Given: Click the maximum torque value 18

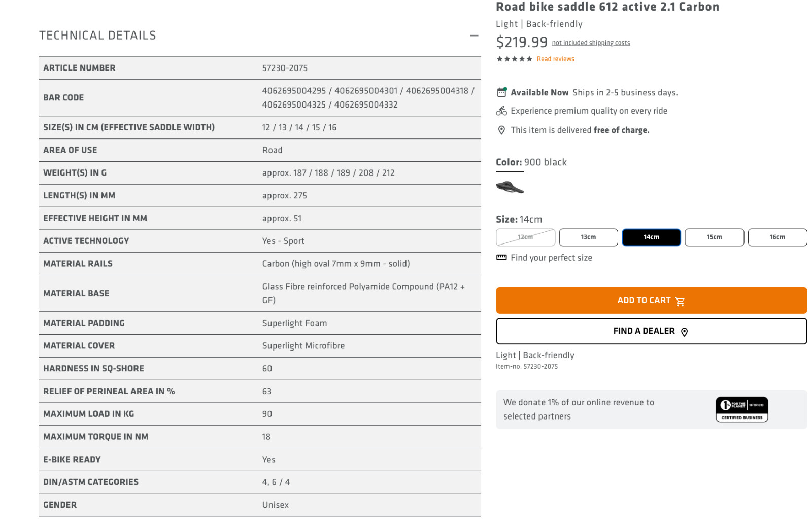Looking at the screenshot, I should (x=266, y=437).
